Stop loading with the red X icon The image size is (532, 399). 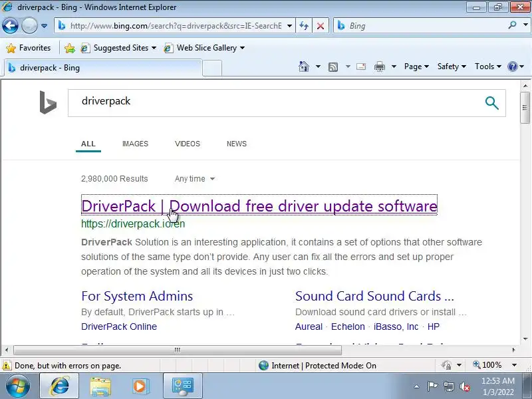321,26
